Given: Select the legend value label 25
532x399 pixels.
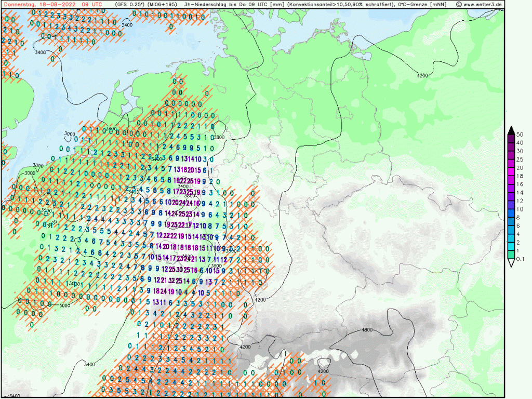Looking at the screenshot, I should click(x=520, y=159).
